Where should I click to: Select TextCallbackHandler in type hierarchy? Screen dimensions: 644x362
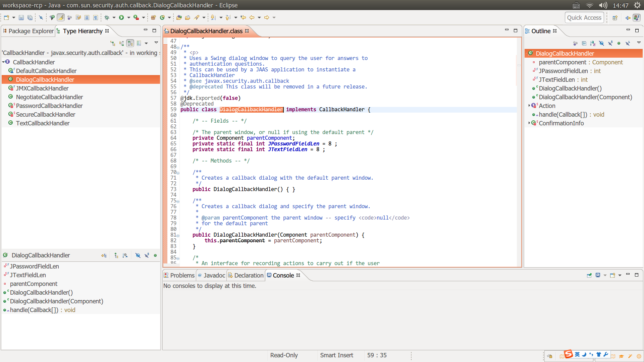click(43, 123)
